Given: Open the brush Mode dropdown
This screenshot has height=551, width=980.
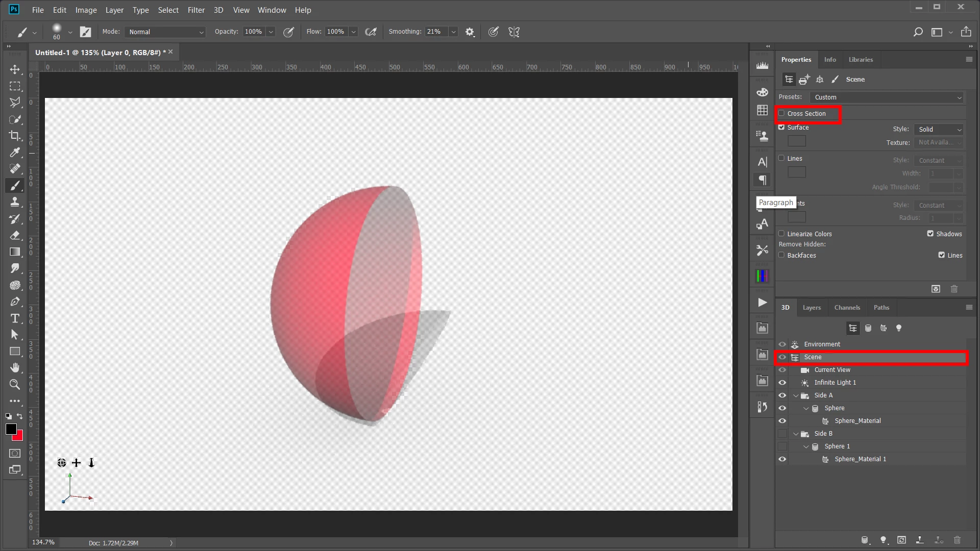Looking at the screenshot, I should (165, 32).
